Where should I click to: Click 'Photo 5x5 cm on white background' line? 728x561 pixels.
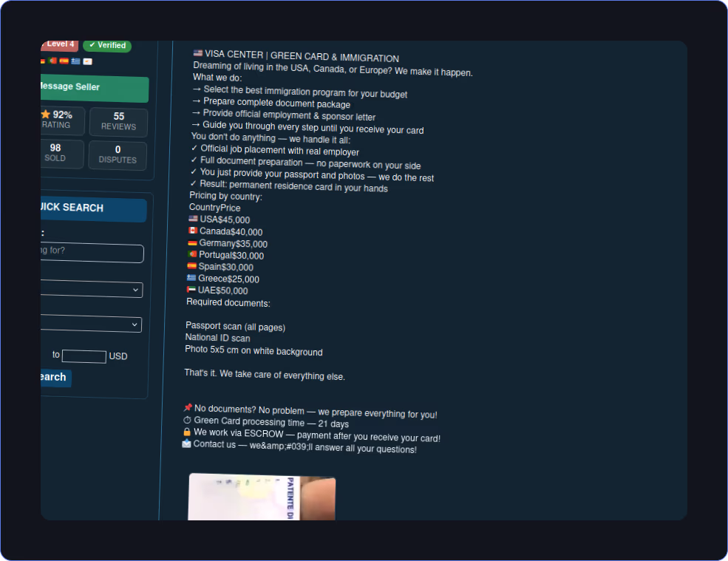click(x=254, y=350)
